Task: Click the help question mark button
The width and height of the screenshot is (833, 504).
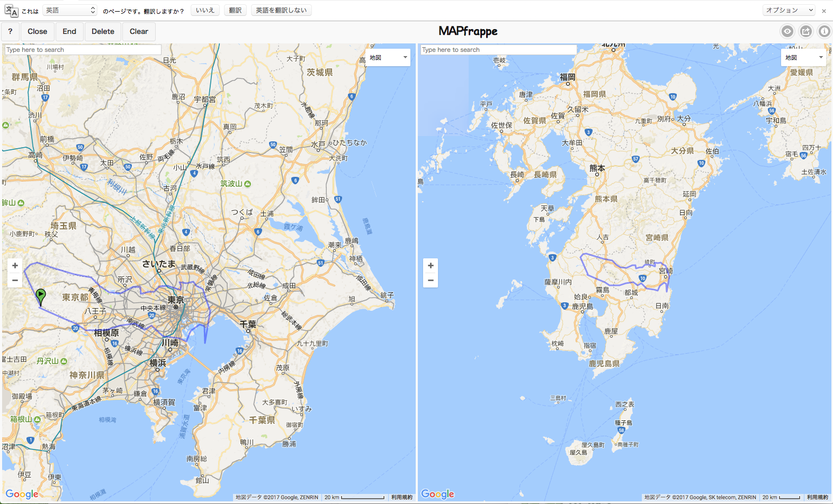Action: 11,31
